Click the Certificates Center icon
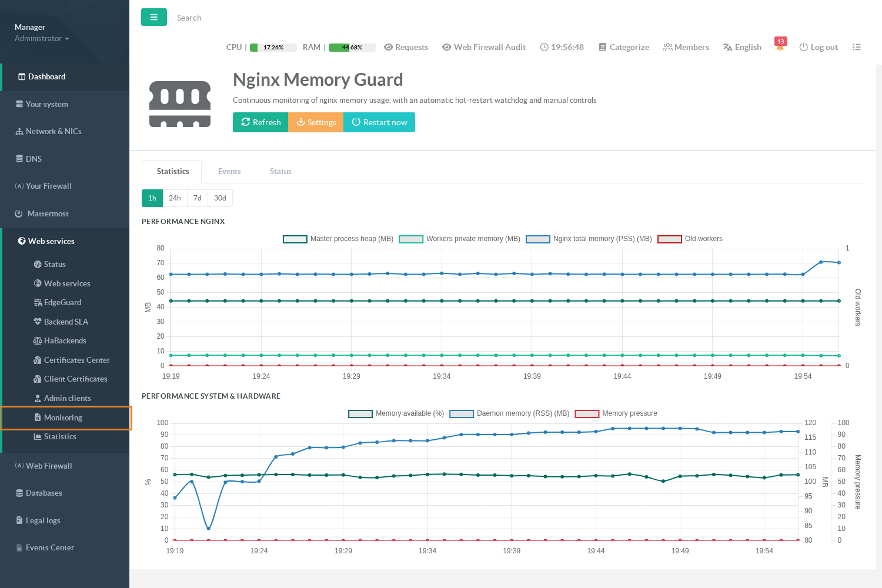The width and height of the screenshot is (882, 588). pos(38,360)
